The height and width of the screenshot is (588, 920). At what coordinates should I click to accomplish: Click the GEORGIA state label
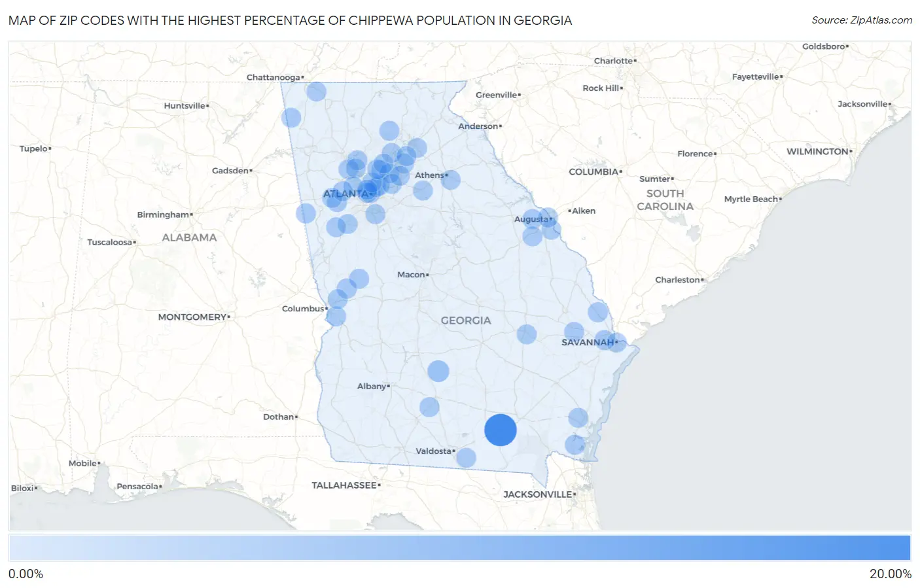(466, 320)
